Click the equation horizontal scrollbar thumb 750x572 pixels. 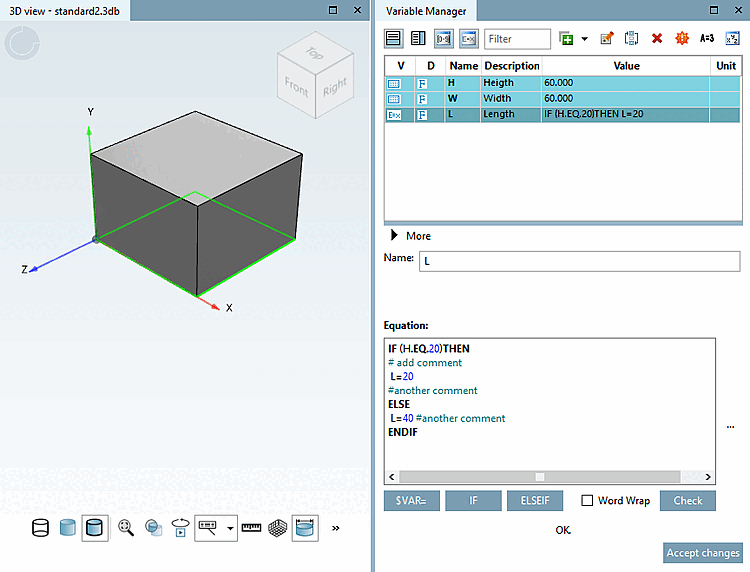pos(540,477)
